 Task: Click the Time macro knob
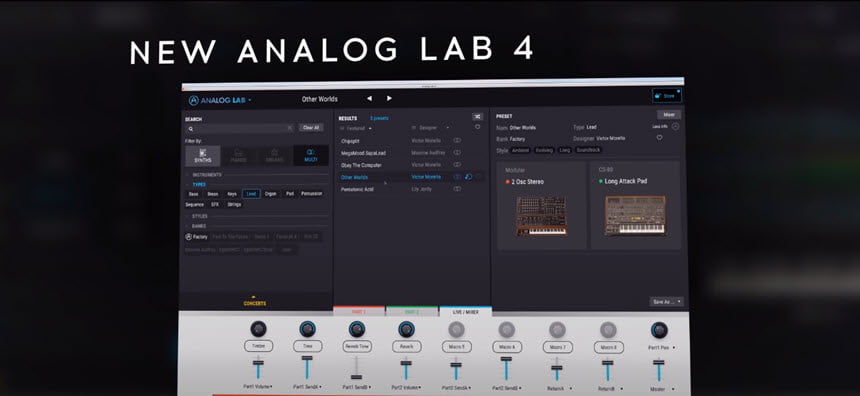pyautogui.click(x=307, y=329)
